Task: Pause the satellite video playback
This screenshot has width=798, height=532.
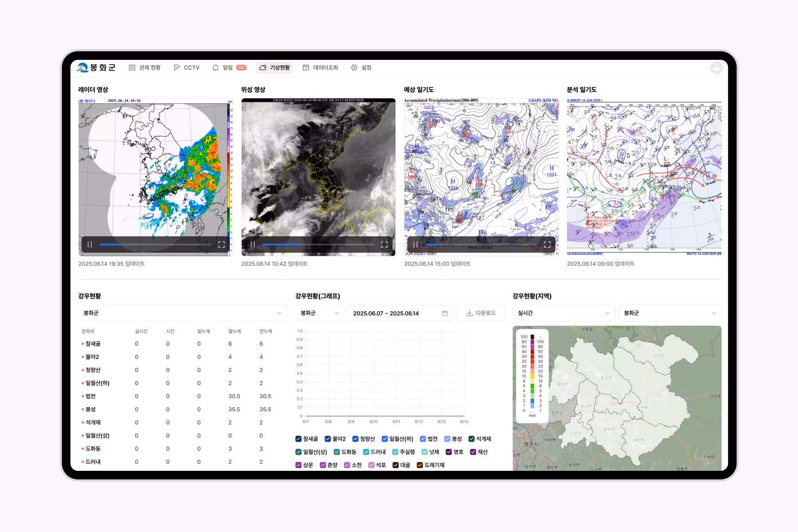Action: [x=253, y=244]
